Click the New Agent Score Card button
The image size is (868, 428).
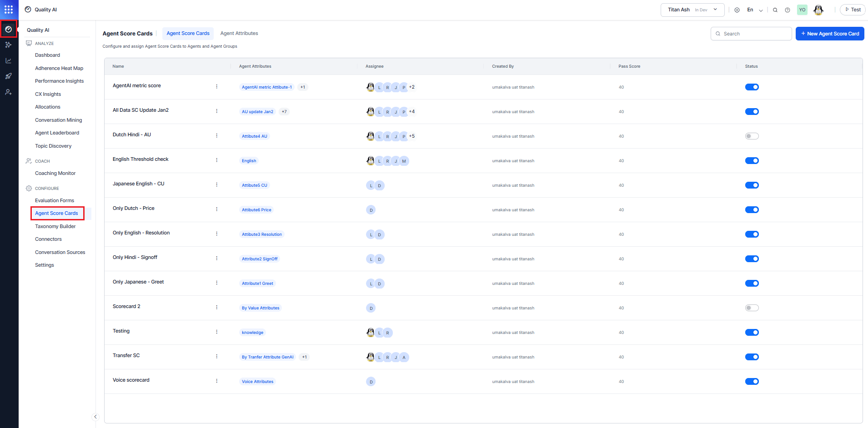coord(830,34)
